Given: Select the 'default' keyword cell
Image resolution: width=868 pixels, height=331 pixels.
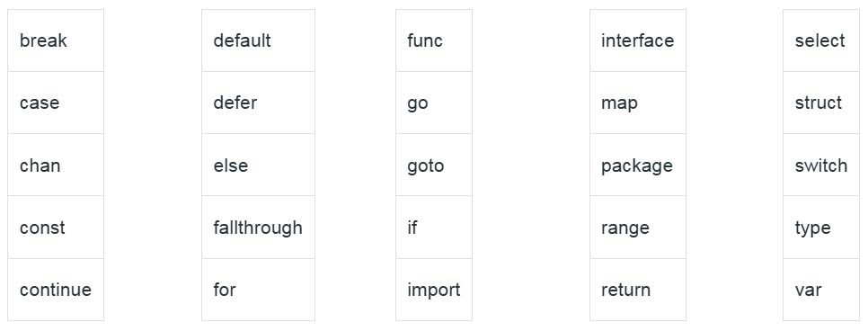Looking at the screenshot, I should coord(258,40).
